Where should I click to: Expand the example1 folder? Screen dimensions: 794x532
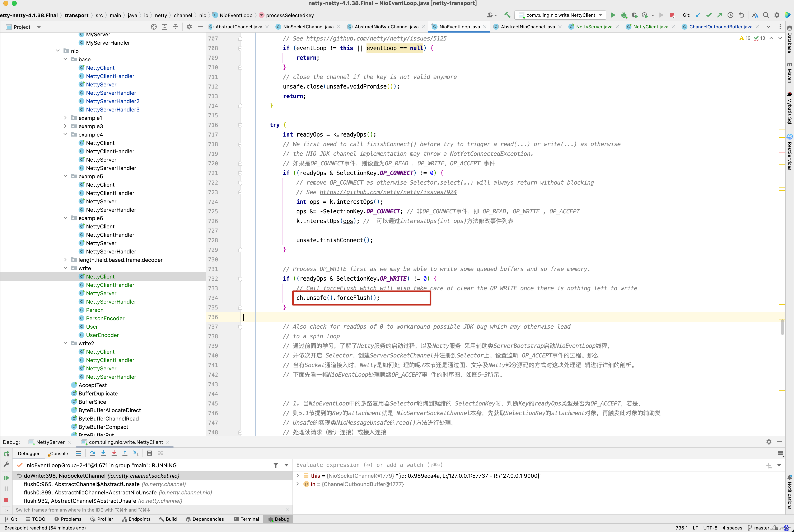coord(66,118)
